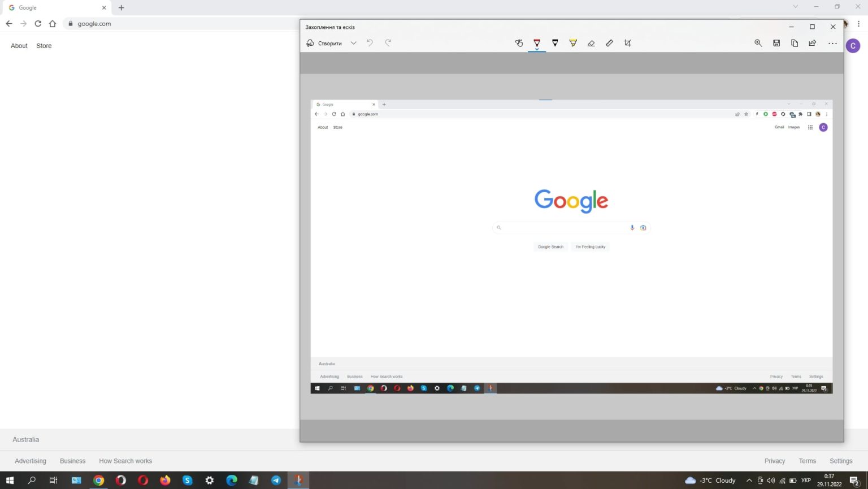This screenshot has height=489, width=868.
Task: Open the three-dot more options menu
Action: coord(832,43)
